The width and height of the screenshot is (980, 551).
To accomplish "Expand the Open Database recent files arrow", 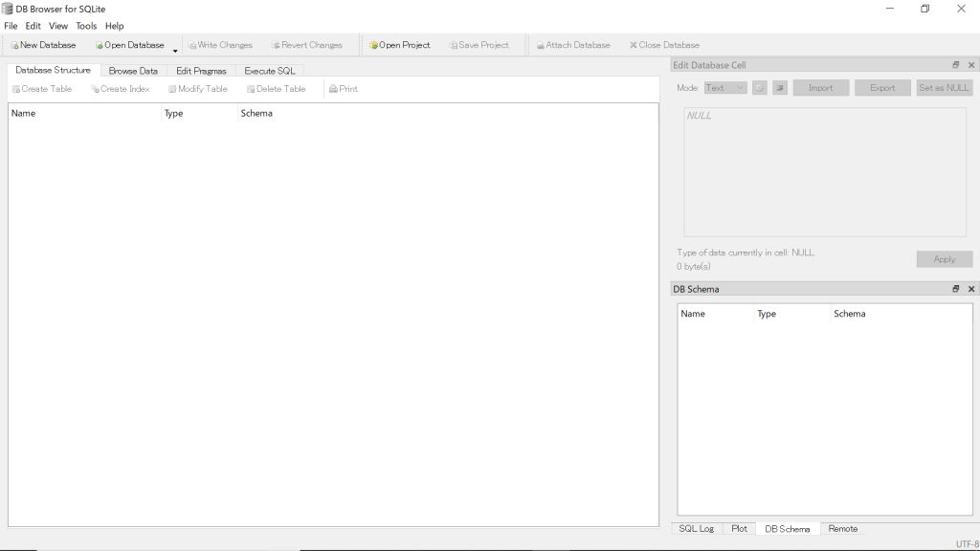I will click(x=175, y=50).
